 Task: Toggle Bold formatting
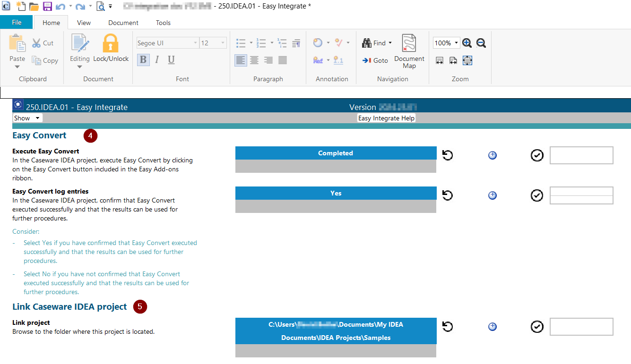[143, 59]
